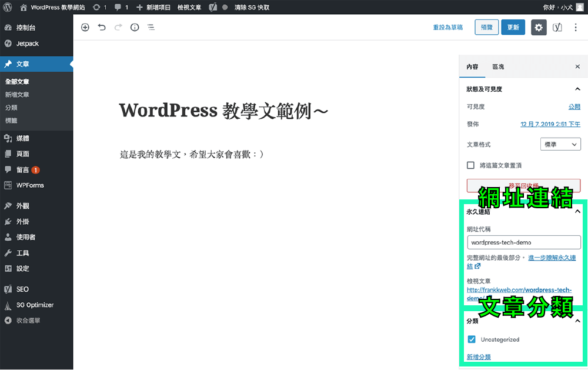Open 外掛 plugins menu
Viewport: 588px width, 370px height.
[36, 221]
